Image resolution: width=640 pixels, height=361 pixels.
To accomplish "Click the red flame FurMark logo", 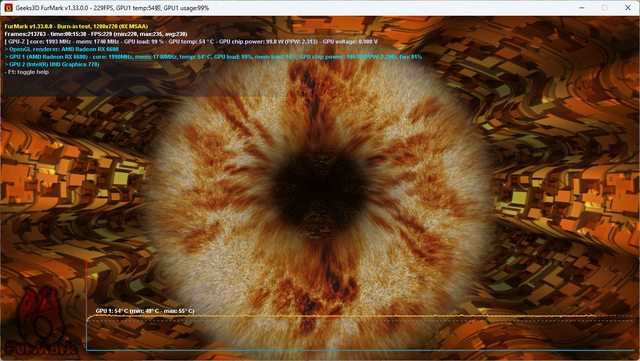I will click(x=41, y=315).
